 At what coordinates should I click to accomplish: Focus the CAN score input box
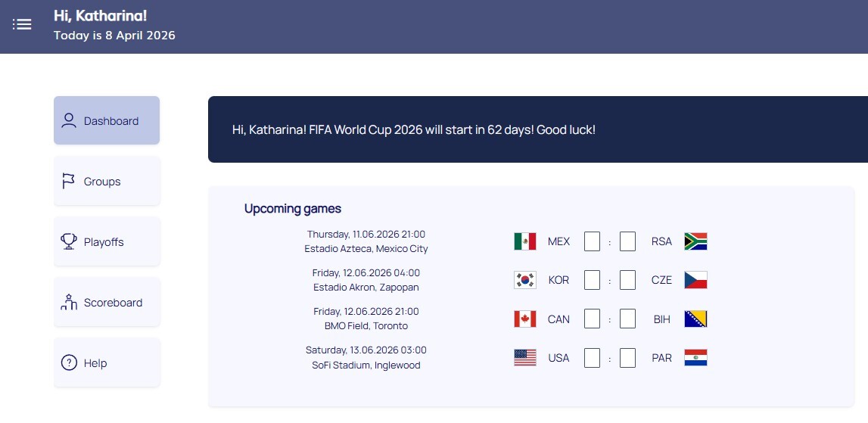pyautogui.click(x=592, y=319)
